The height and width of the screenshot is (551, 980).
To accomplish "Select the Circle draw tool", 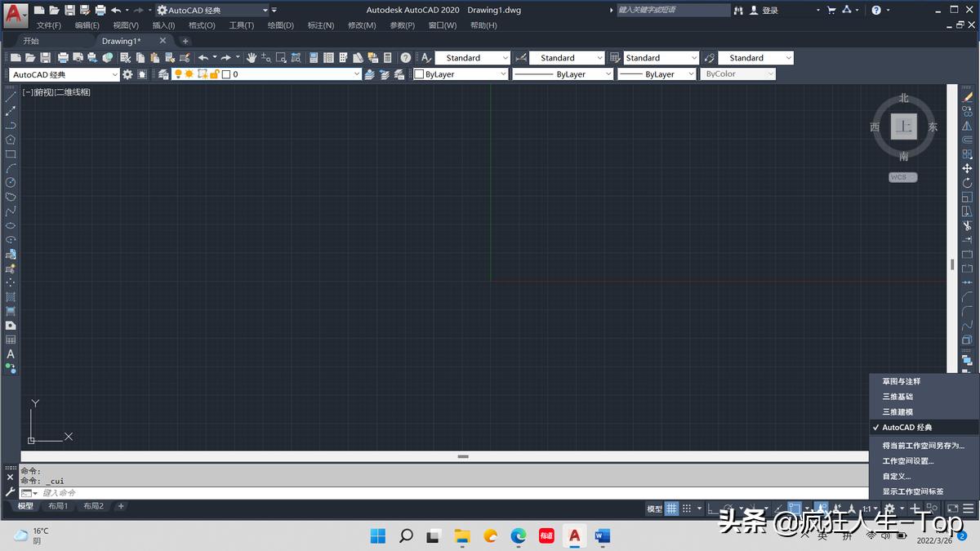I will point(11,182).
